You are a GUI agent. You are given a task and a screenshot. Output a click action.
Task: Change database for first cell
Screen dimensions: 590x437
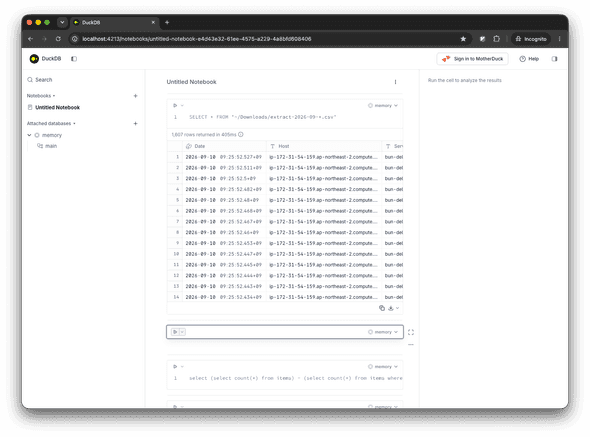383,106
